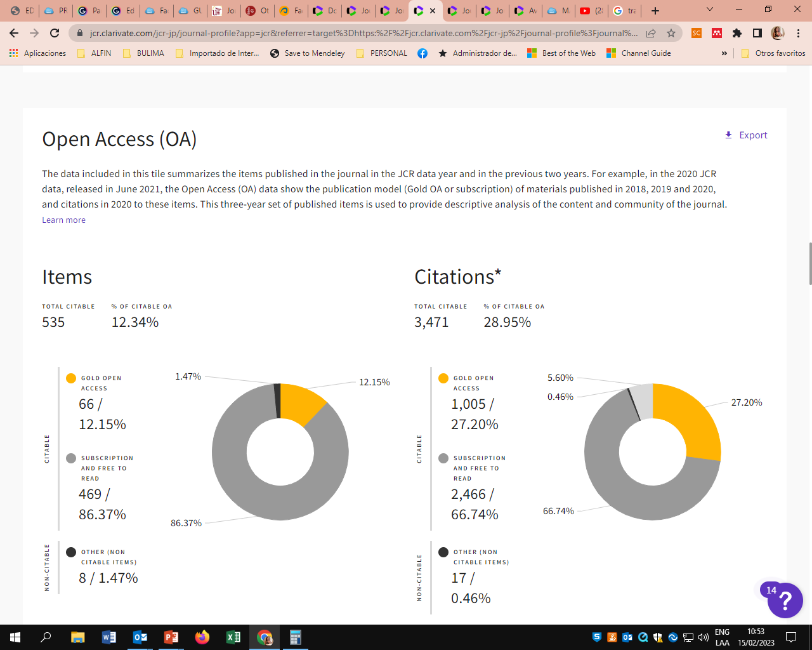Open the purple help question bubble

tap(785, 600)
